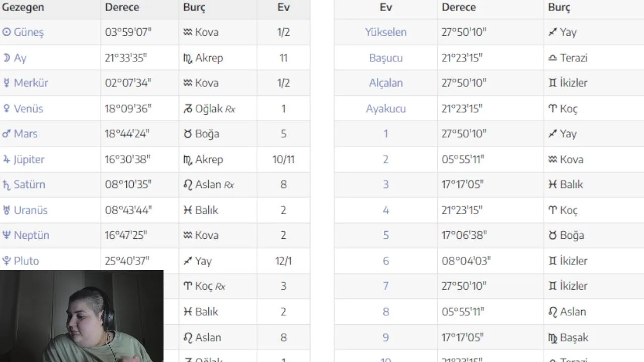Click the Libra symbol beside Terazi in Başucu row
Screen dimensions: 644x362
tap(552, 58)
